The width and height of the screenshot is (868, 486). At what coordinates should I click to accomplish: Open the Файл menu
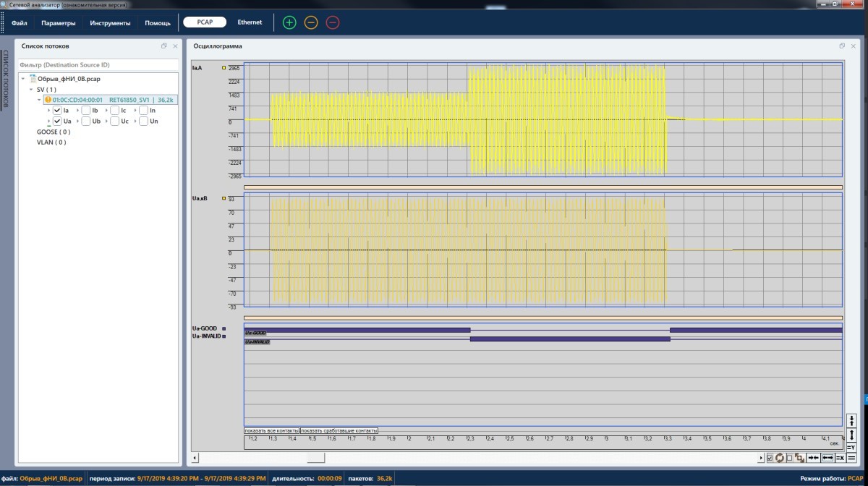pyautogui.click(x=20, y=23)
